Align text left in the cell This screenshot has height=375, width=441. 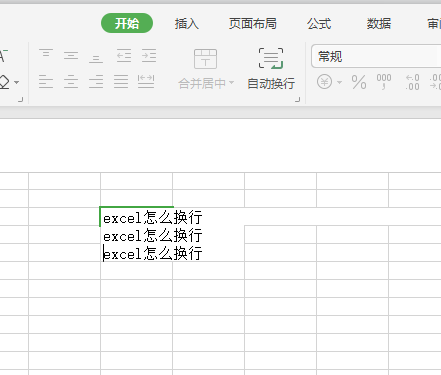pyautogui.click(x=46, y=82)
